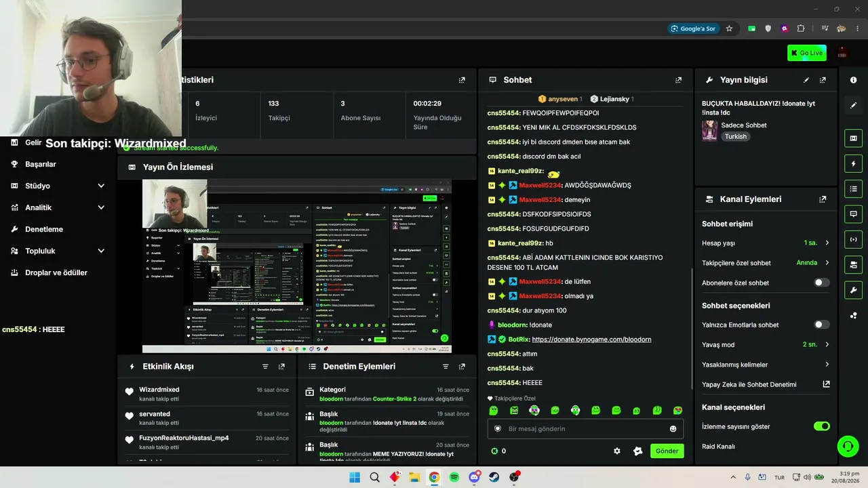Pop out the Etkinlik Akışı panel

tap(281, 367)
